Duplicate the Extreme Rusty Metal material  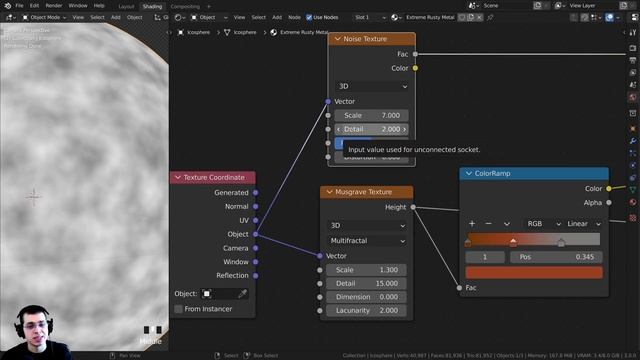[x=471, y=18]
